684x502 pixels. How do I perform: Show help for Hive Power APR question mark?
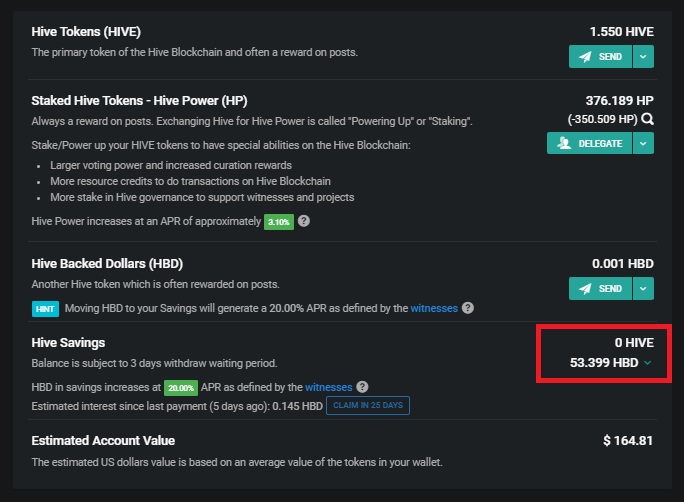click(x=304, y=221)
